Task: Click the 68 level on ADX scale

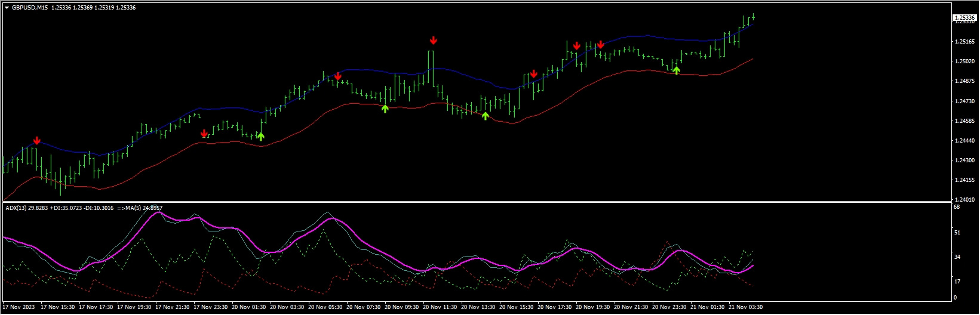Action: [x=957, y=208]
